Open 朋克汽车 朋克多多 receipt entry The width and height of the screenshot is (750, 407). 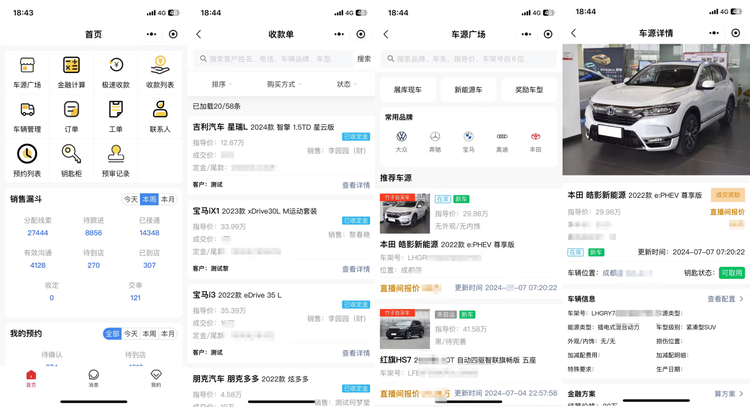(281, 387)
